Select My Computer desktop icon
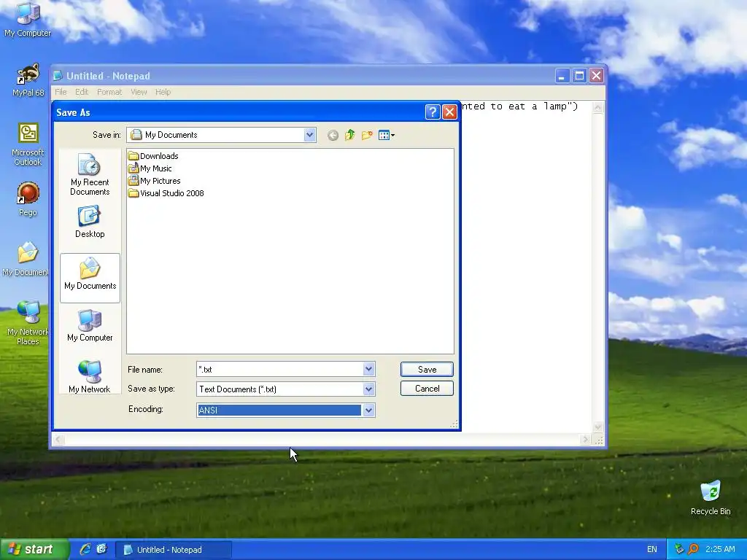This screenshot has height=560, width=747. (x=28, y=20)
